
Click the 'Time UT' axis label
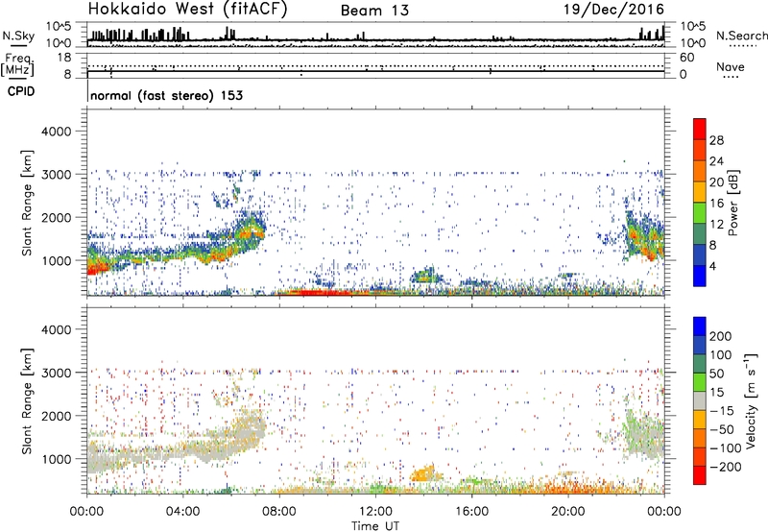coord(375,526)
